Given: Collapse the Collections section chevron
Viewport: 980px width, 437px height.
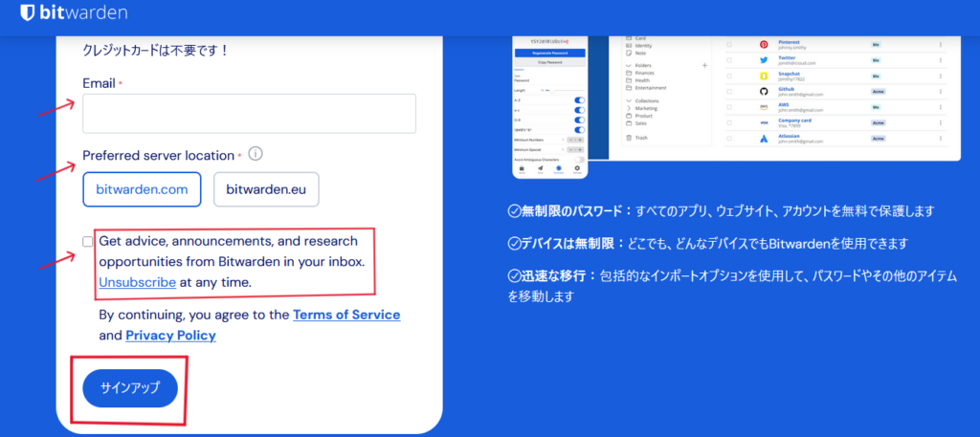Looking at the screenshot, I should pyautogui.click(x=629, y=101).
